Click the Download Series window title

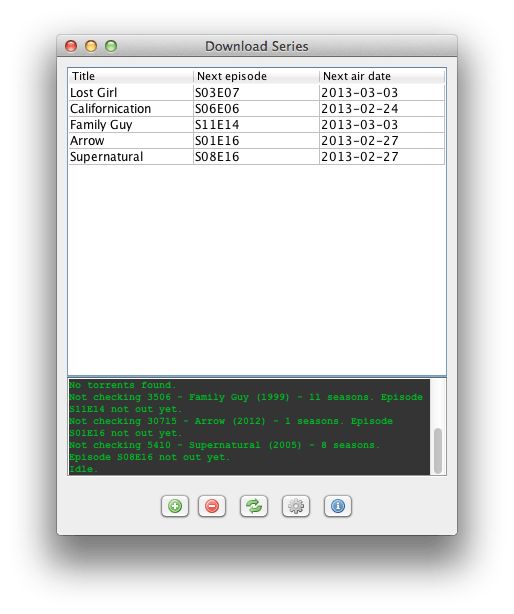257,46
